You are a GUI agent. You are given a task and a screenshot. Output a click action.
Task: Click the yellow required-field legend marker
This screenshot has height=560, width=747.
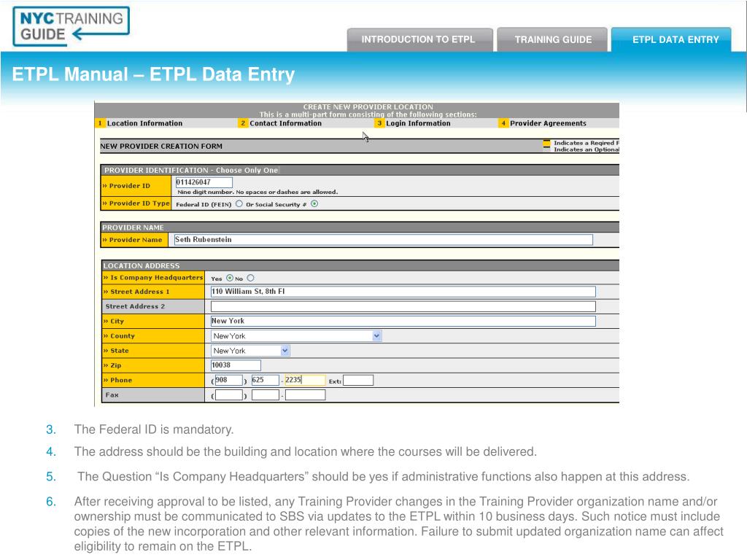(546, 142)
